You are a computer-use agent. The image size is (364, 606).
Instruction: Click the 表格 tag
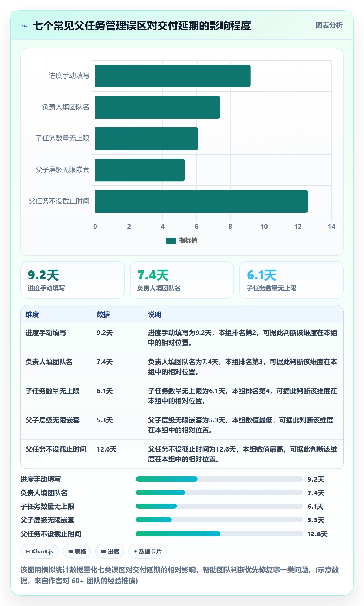tap(77, 551)
